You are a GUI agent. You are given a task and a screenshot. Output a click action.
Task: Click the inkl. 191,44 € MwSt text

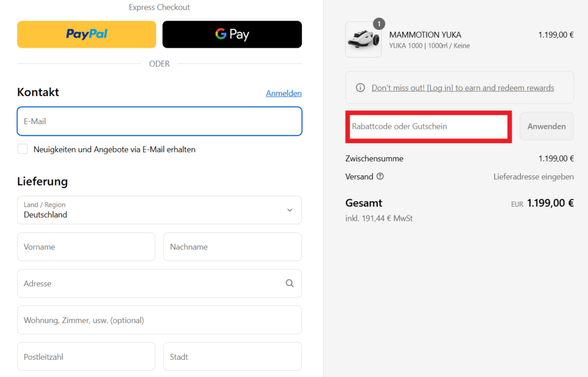[x=379, y=218]
